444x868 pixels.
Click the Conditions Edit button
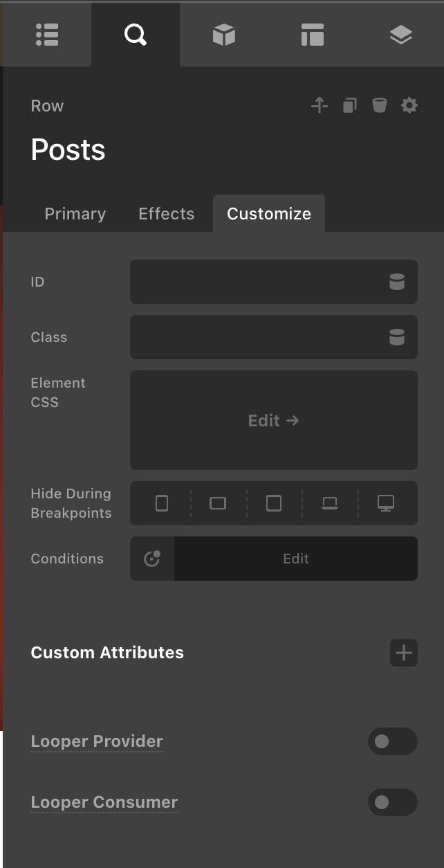[295, 559]
